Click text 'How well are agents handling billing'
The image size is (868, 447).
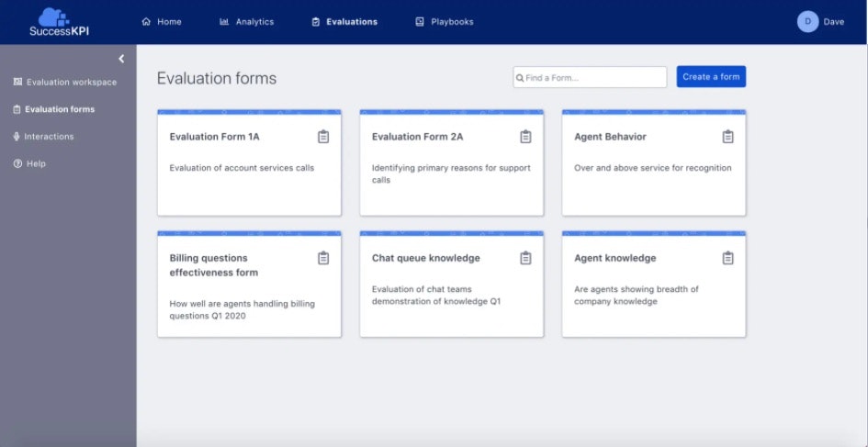click(x=242, y=304)
